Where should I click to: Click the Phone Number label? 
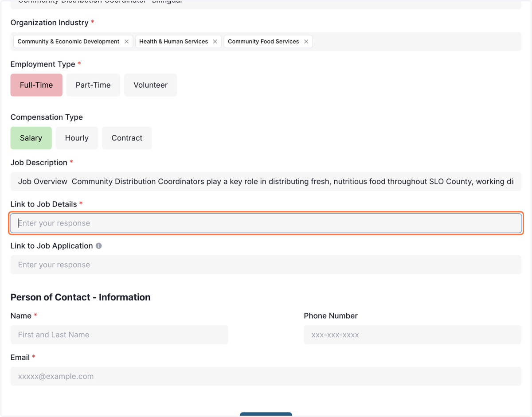pyautogui.click(x=331, y=316)
